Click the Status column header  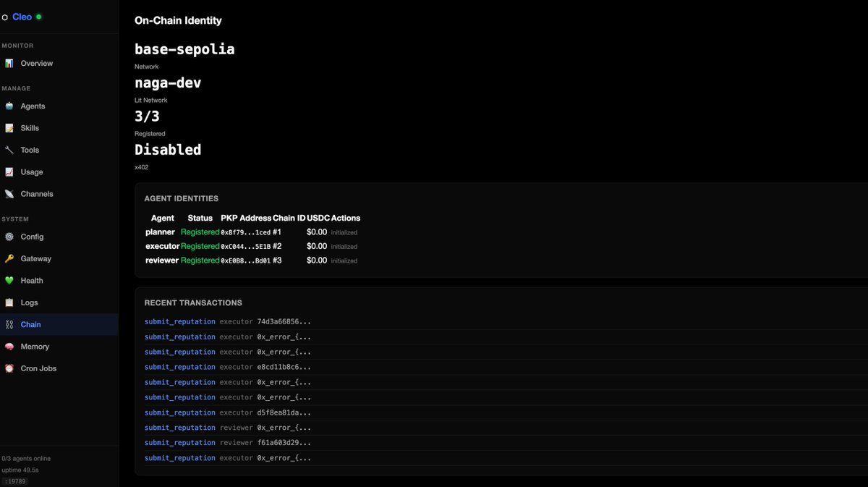tap(200, 218)
